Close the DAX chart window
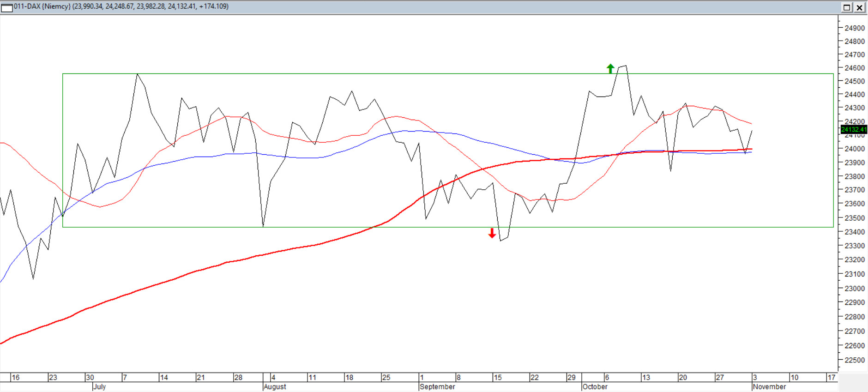The height and width of the screenshot is (392, 868). pos(859,7)
